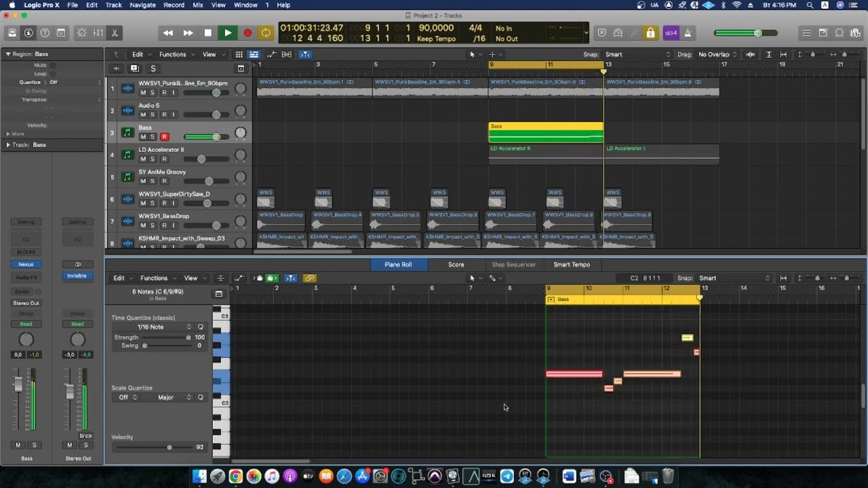Toggle MIDI Out green button in Piano Roll

click(273, 278)
